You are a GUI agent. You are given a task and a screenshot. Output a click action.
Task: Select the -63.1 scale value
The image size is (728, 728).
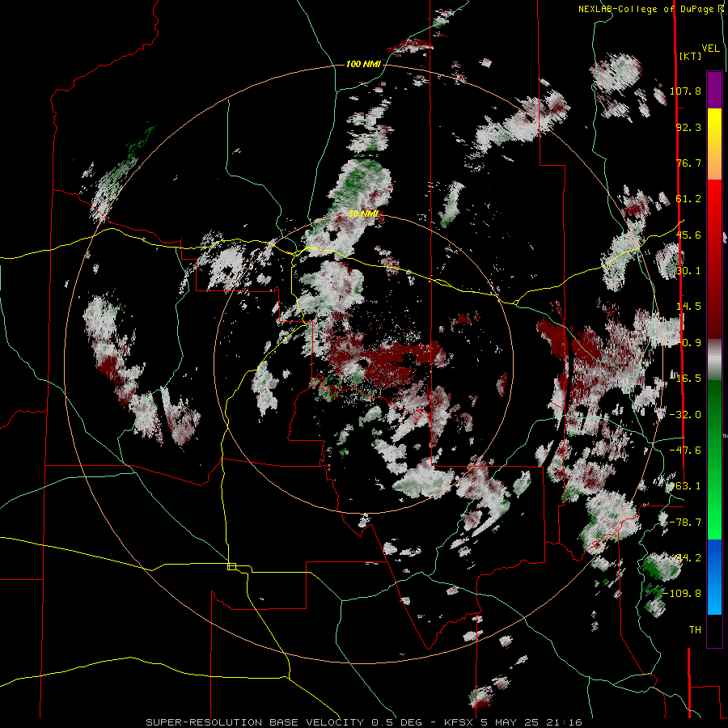[x=685, y=486]
